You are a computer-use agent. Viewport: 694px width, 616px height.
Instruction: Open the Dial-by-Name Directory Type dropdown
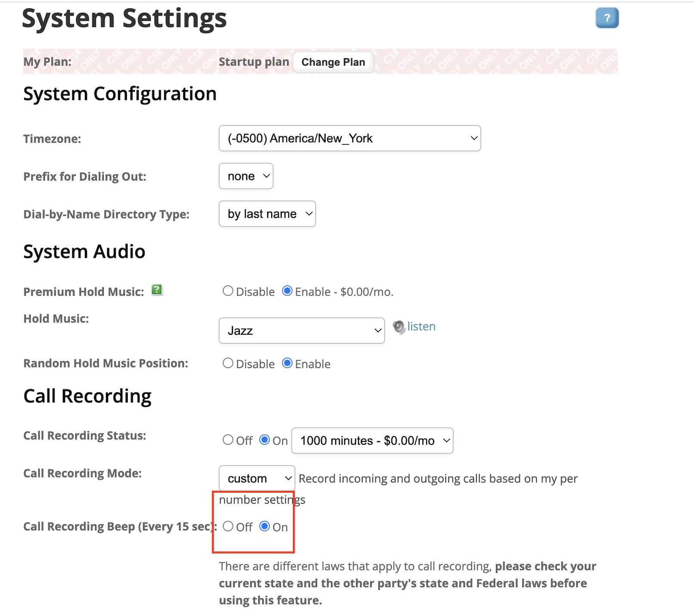267,214
